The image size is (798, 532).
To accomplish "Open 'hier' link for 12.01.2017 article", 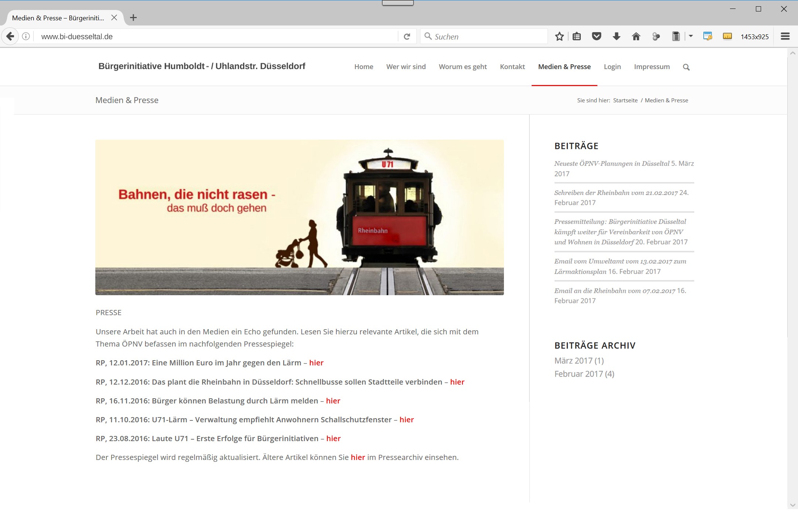I will [316, 363].
